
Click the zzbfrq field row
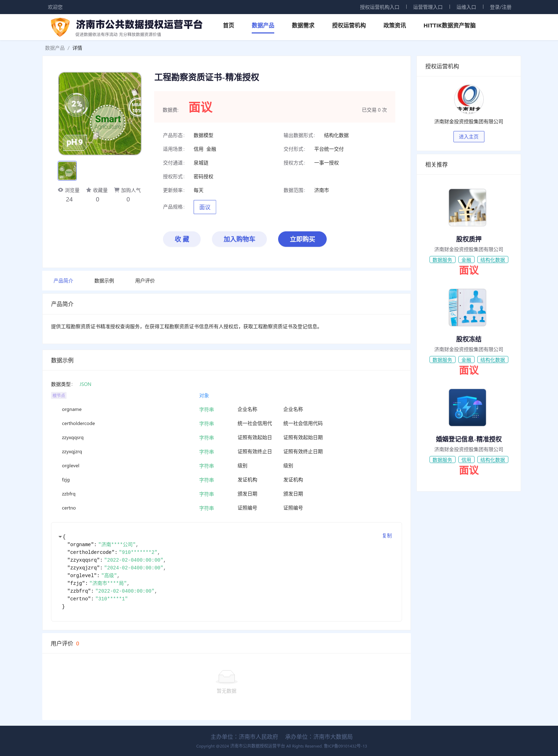pos(226,494)
